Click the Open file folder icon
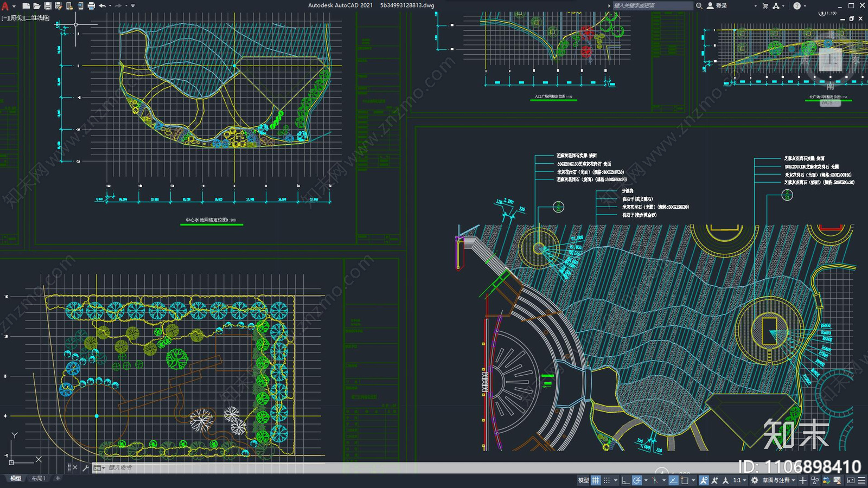This screenshot has height=488, width=868. click(36, 6)
